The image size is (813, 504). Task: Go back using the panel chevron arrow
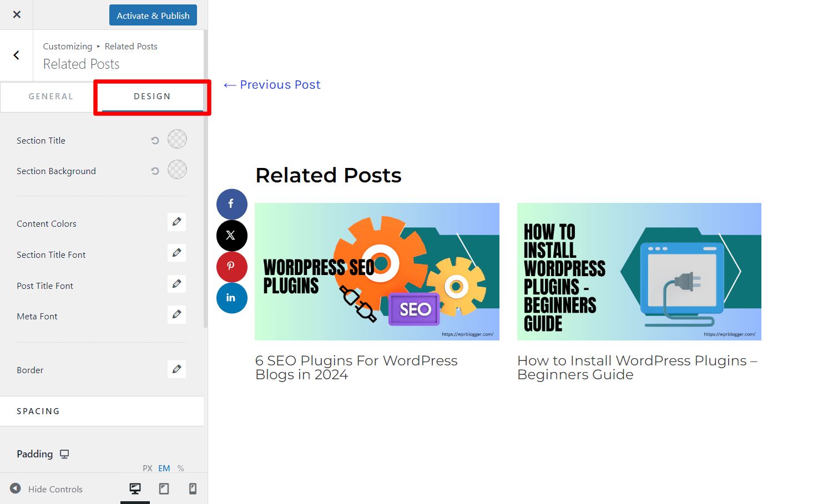16,55
